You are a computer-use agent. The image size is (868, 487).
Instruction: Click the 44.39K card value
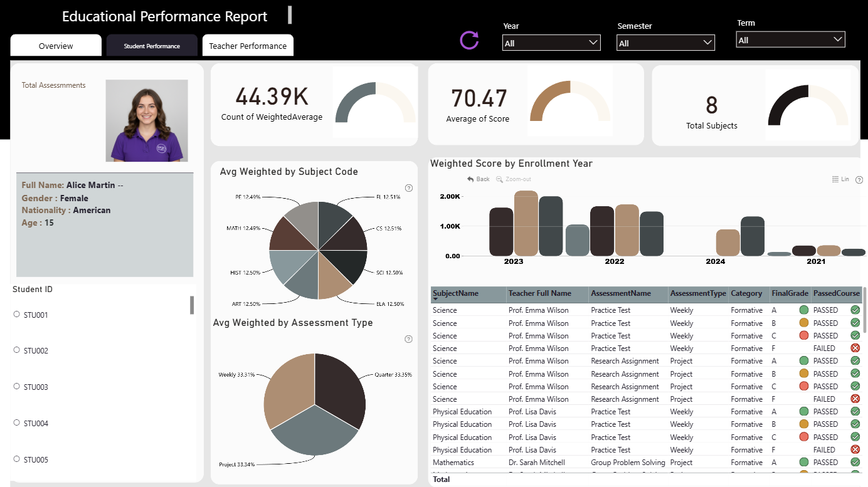click(272, 97)
